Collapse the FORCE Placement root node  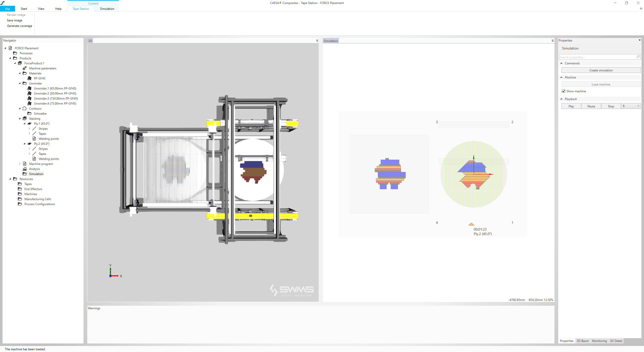(x=5, y=48)
